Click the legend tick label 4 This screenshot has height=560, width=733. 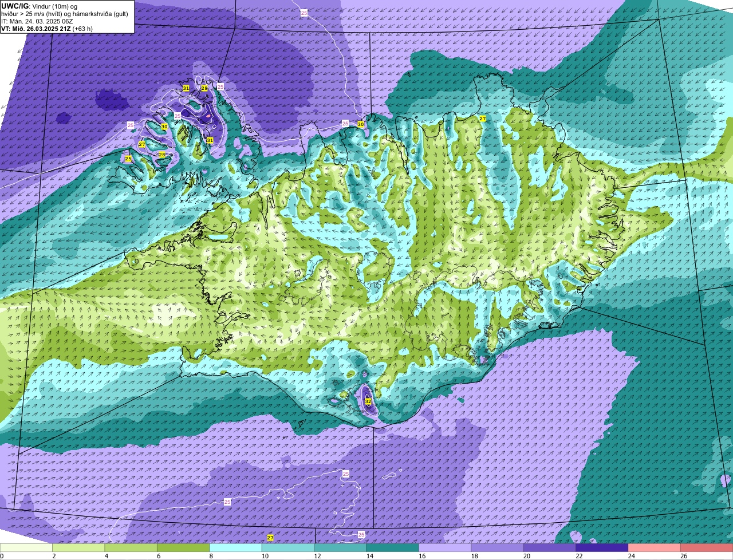pos(105,556)
